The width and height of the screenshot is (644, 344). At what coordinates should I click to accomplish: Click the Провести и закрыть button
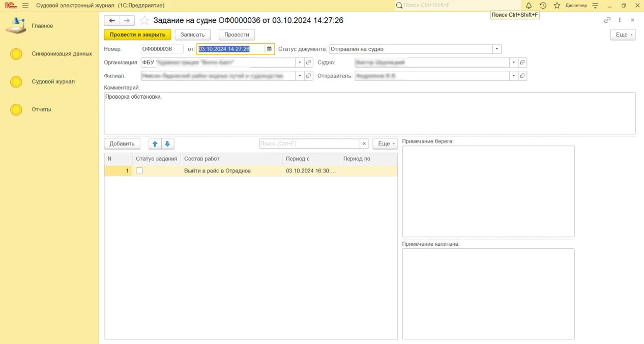coord(137,35)
